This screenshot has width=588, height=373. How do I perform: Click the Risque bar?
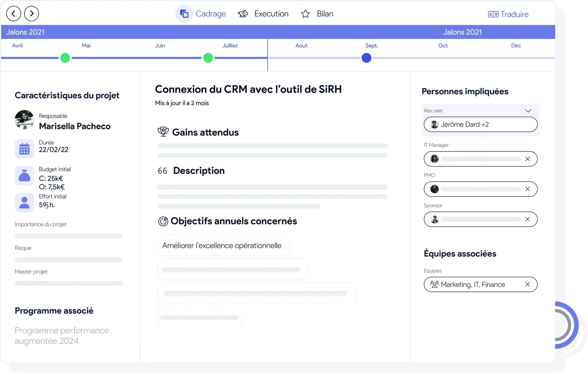click(x=69, y=260)
